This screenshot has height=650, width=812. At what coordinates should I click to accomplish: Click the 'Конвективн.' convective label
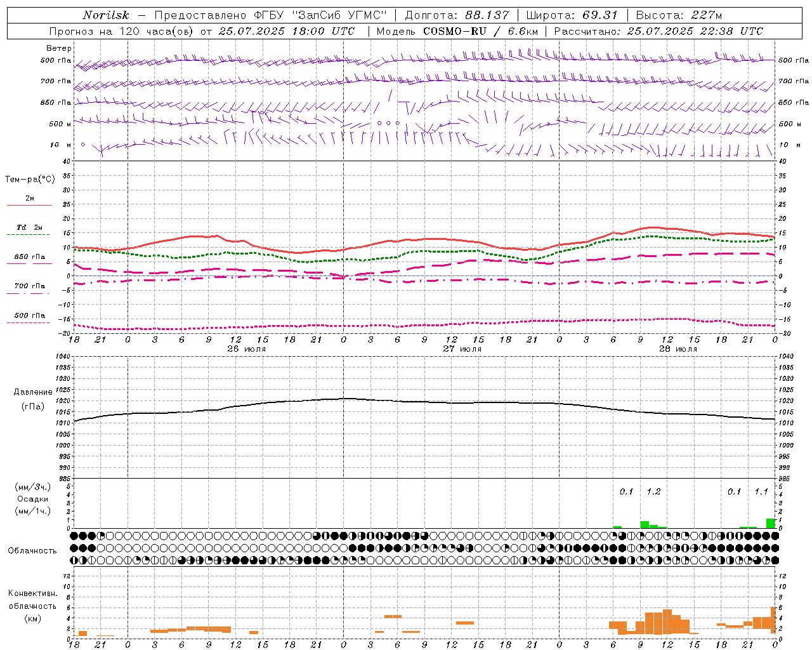tap(33, 594)
